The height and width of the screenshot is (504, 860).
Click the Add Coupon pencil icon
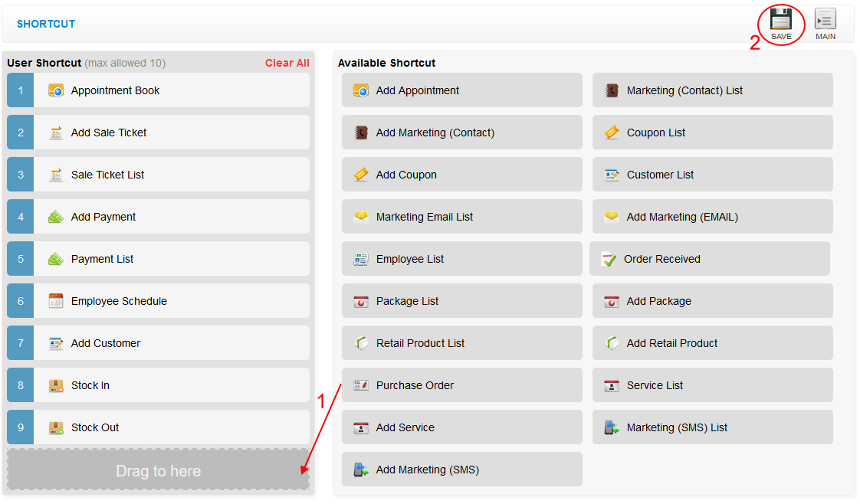[361, 174]
